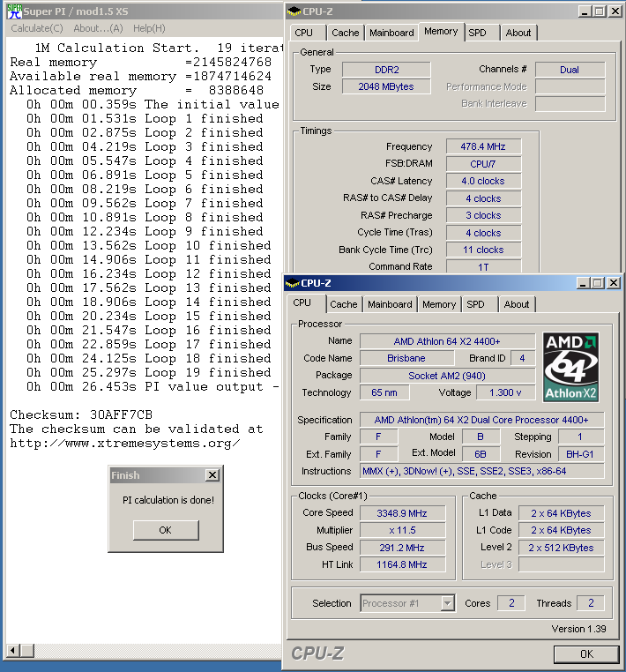Click the Specification field text

tap(482, 420)
